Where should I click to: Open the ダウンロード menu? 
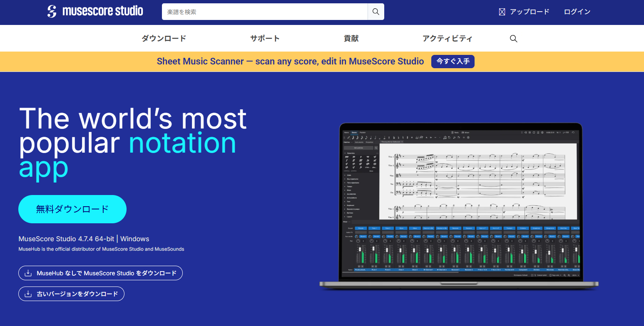(x=164, y=39)
